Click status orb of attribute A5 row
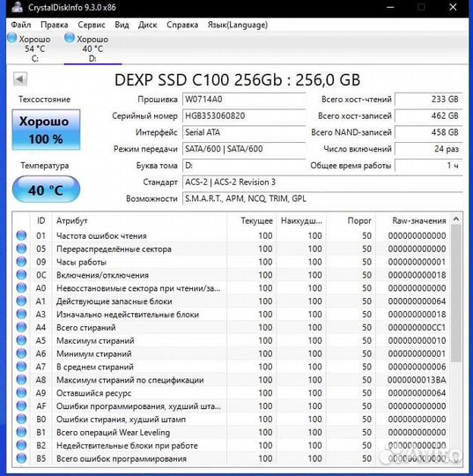 click(21, 340)
